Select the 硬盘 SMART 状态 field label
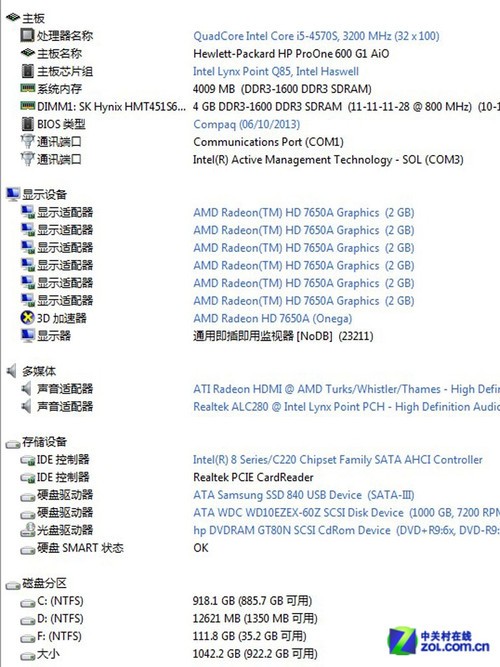Screen dimensions: 500x667 coord(80,547)
